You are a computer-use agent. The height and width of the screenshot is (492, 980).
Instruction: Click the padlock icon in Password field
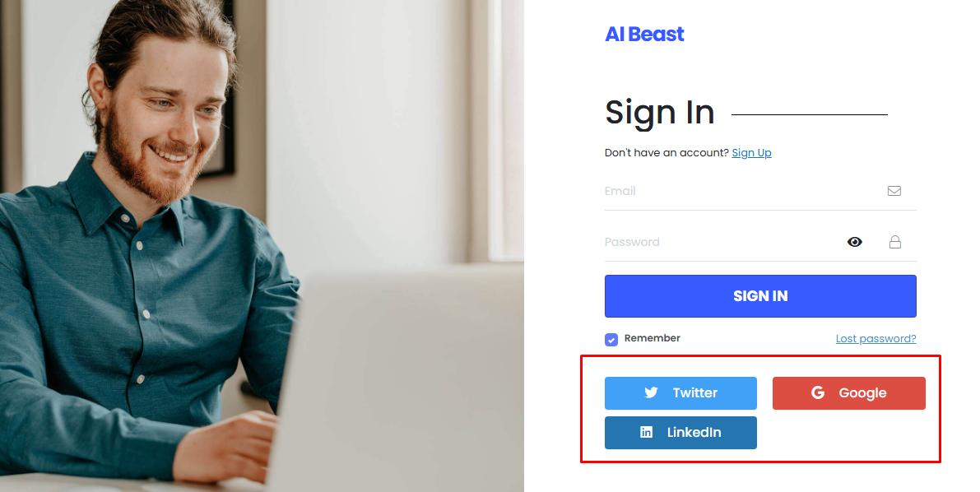(894, 242)
